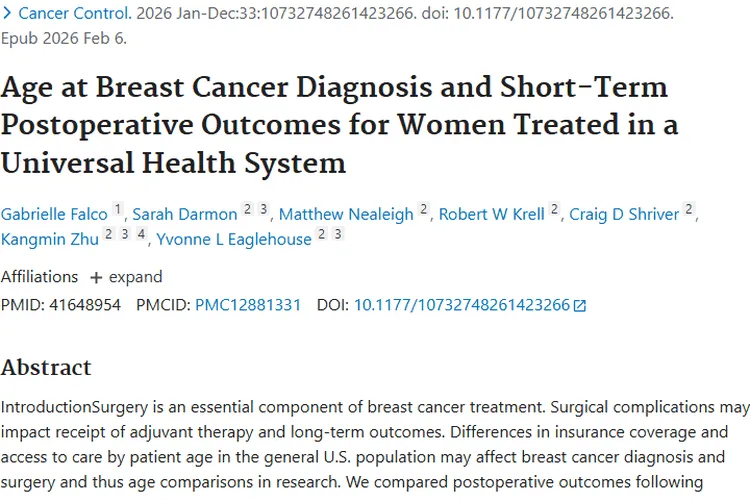Open the PMC12881331 full-text link
The image size is (750, 500).
tap(248, 305)
